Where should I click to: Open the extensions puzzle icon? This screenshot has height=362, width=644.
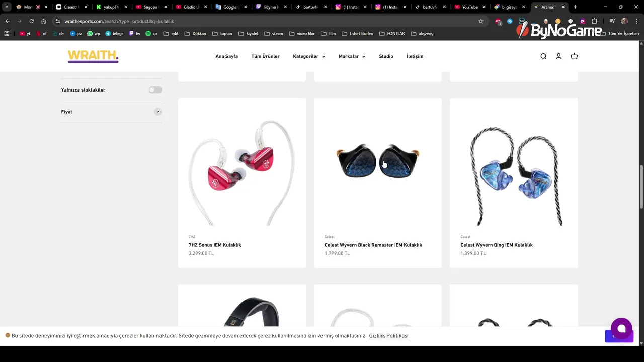click(x=594, y=21)
